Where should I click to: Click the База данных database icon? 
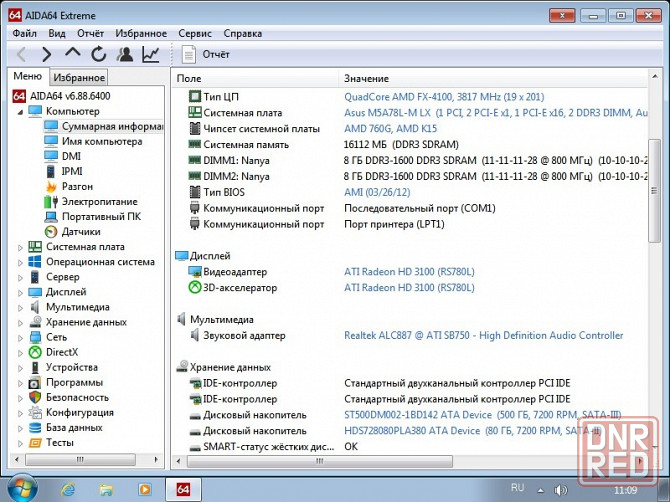pos(35,428)
